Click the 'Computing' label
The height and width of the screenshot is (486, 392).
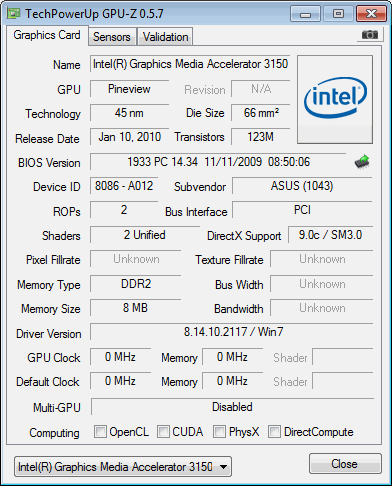(x=54, y=433)
